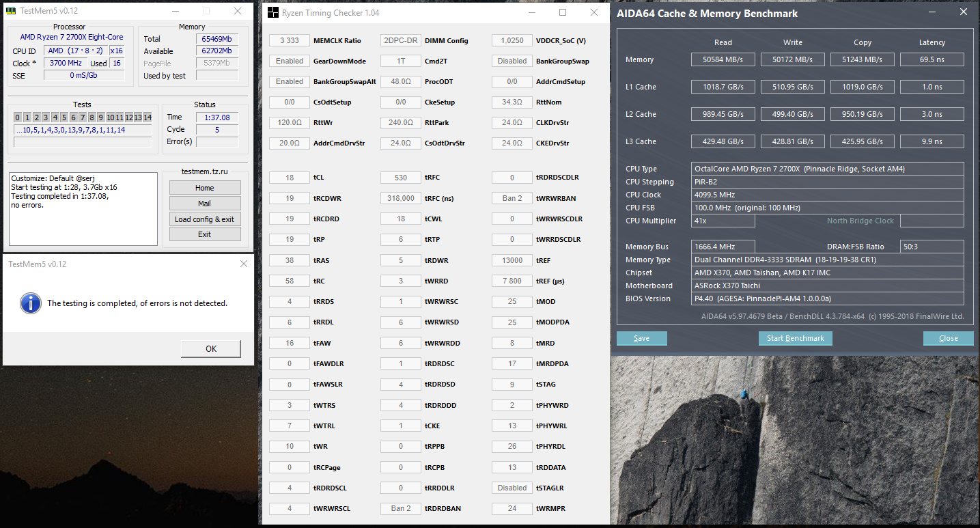The width and height of the screenshot is (980, 528).
Task: Click the 'testing is completed' message text
Action: click(137, 303)
